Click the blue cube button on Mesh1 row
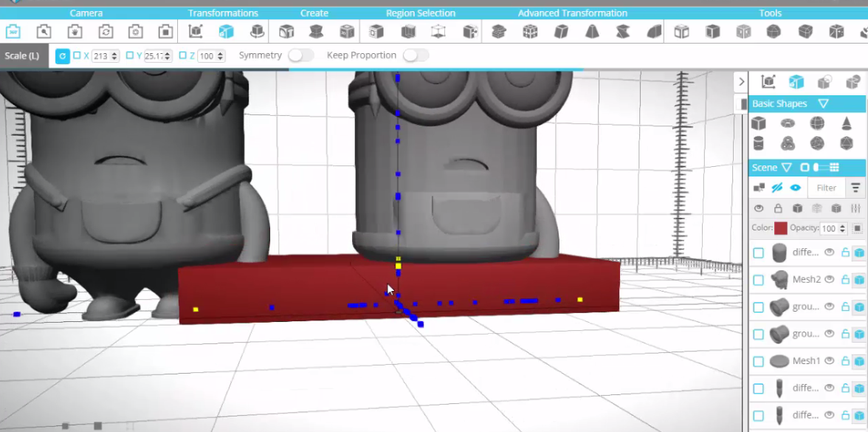The image size is (868, 432). pos(859,362)
